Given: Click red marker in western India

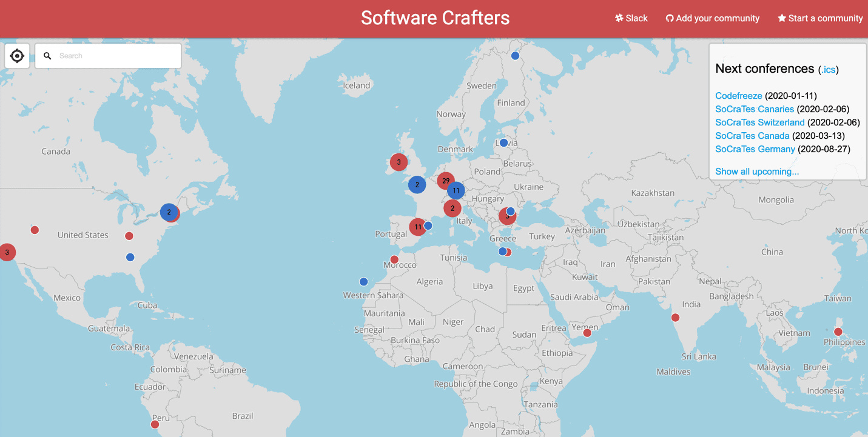Looking at the screenshot, I should 675,318.
